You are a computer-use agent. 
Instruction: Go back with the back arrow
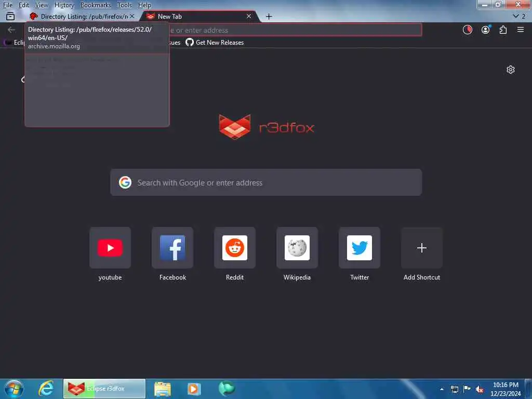pyautogui.click(x=11, y=30)
